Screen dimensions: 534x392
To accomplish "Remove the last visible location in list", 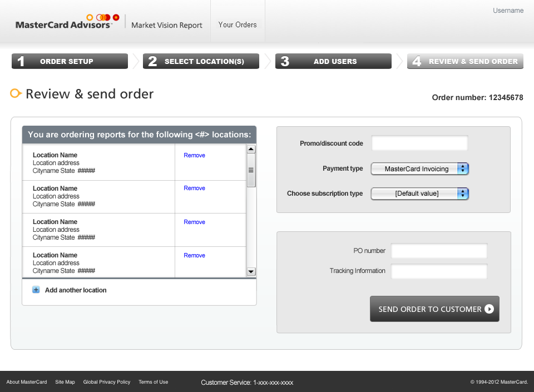I will click(194, 255).
